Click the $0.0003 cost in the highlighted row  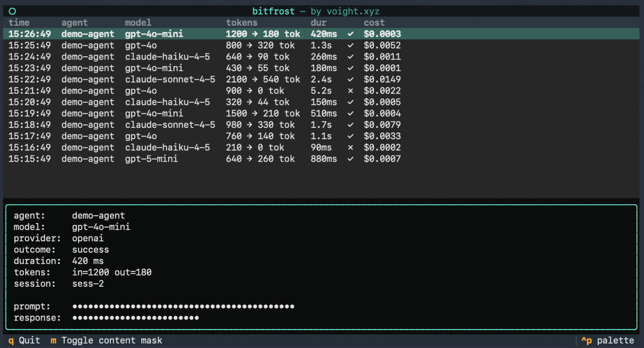[x=382, y=34]
